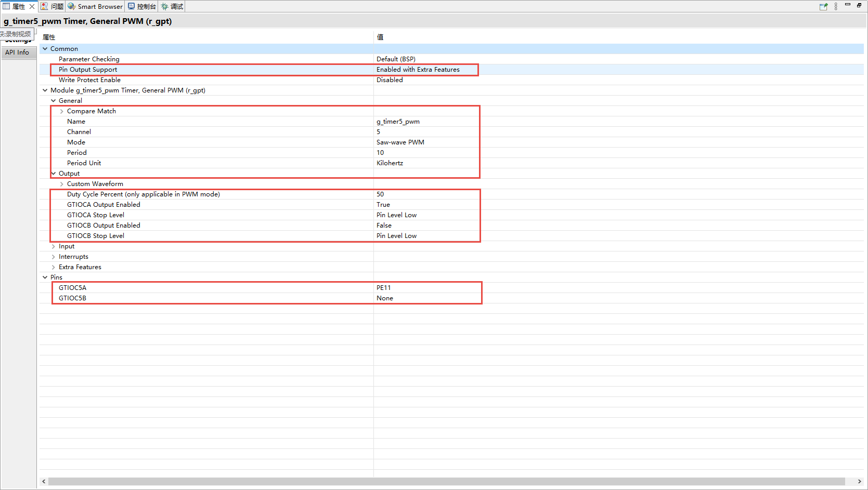Expand the Custom Waveform node

(61, 184)
